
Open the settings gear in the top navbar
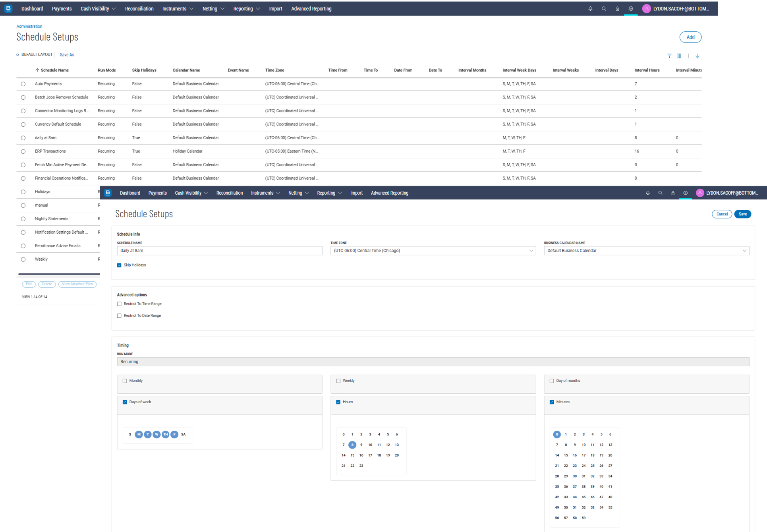pos(631,9)
